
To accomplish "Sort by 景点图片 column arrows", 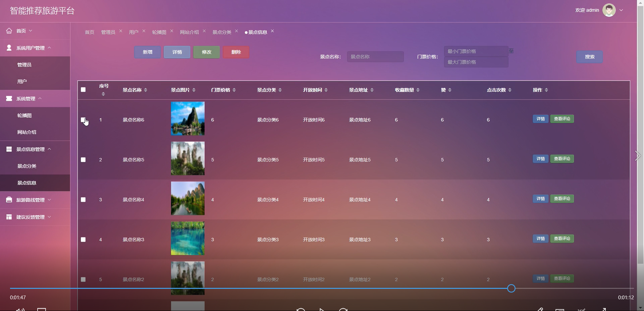I will (x=194, y=90).
